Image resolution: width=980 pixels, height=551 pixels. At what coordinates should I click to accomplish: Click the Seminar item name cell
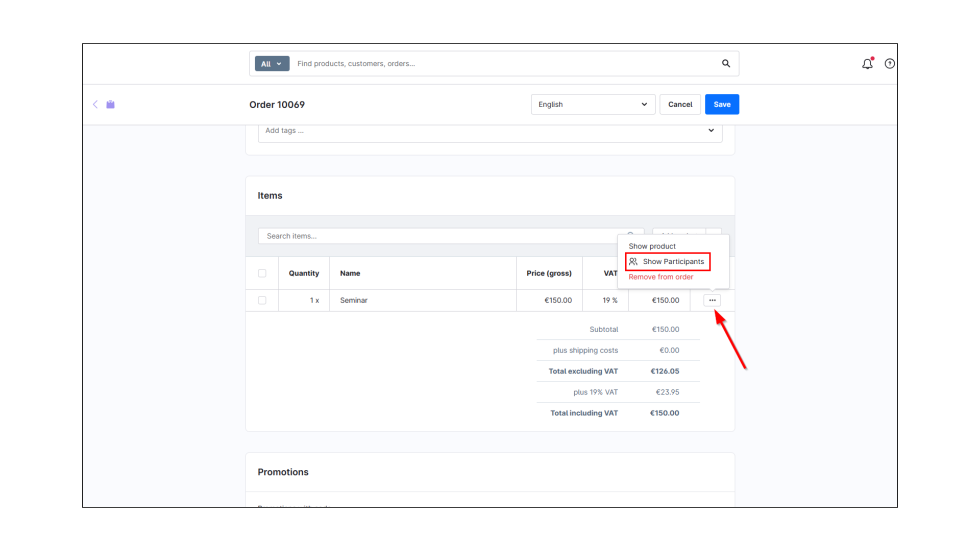pos(354,300)
